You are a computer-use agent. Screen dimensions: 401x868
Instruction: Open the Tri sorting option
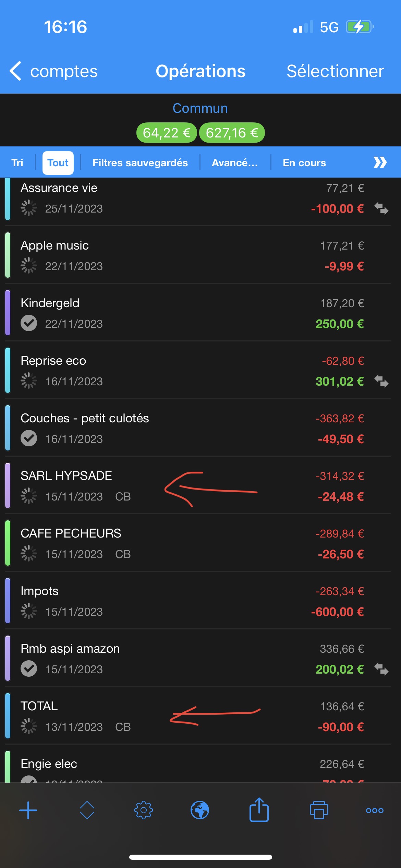click(17, 162)
